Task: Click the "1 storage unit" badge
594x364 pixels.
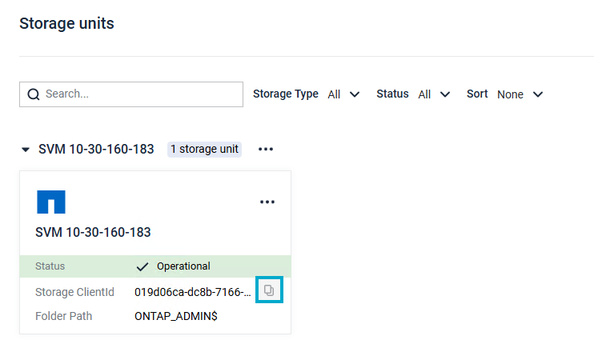Action: point(204,150)
